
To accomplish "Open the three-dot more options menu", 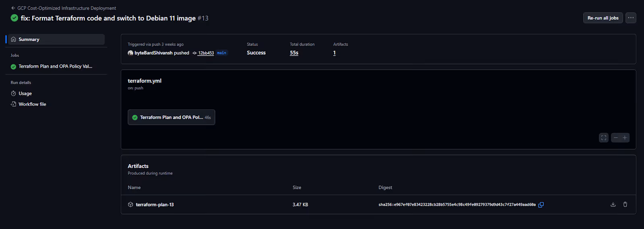I will (631, 18).
